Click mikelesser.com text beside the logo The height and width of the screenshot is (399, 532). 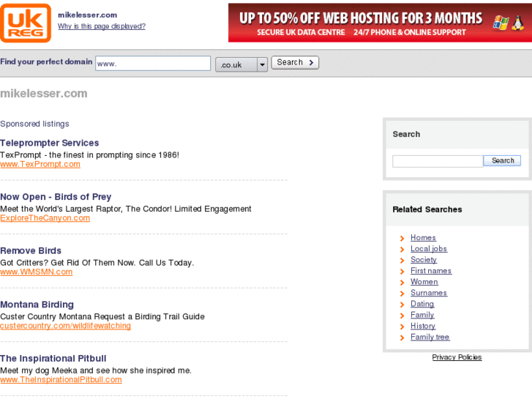[87, 15]
